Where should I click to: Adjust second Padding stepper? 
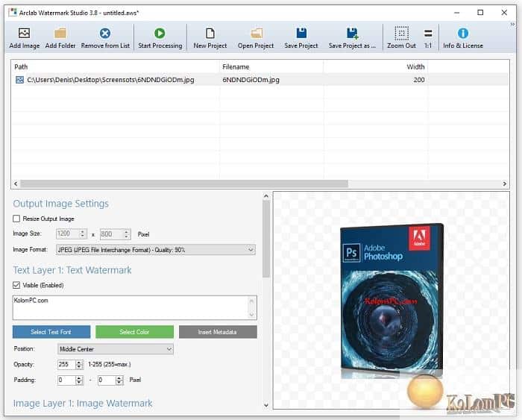[119, 380]
